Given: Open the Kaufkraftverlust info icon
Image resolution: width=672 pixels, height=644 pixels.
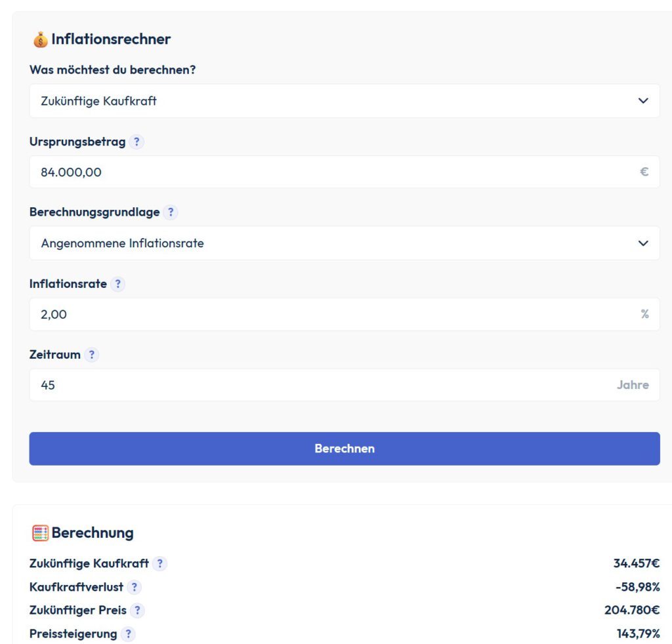Looking at the screenshot, I should click(x=134, y=587).
